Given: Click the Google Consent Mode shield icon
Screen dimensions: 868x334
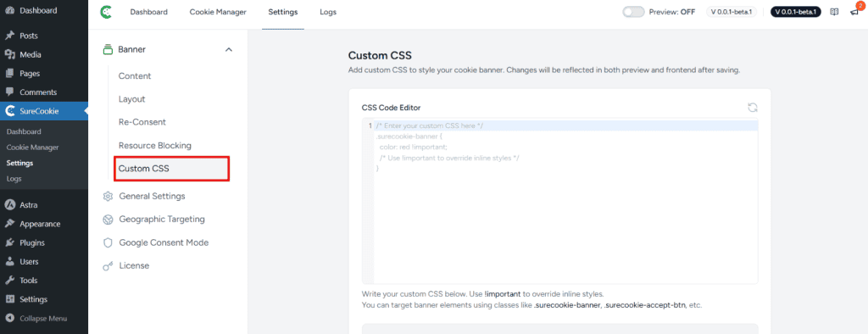Looking at the screenshot, I should [x=108, y=242].
